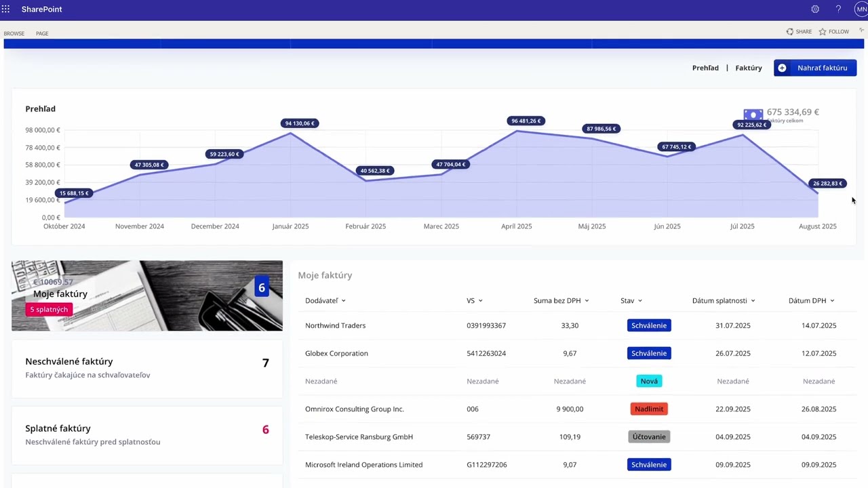
Task: Click the 675 334,69 € total amount
Action: tap(793, 112)
